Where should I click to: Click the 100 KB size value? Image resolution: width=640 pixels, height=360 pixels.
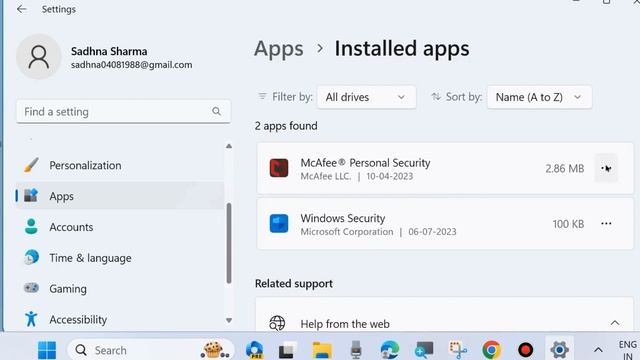coord(568,224)
